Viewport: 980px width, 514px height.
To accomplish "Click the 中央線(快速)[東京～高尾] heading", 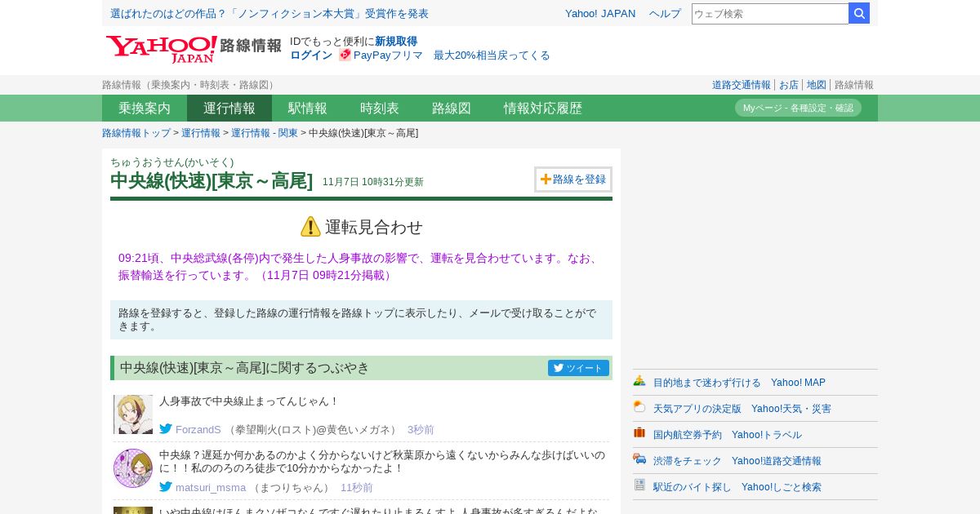I will click(x=212, y=180).
